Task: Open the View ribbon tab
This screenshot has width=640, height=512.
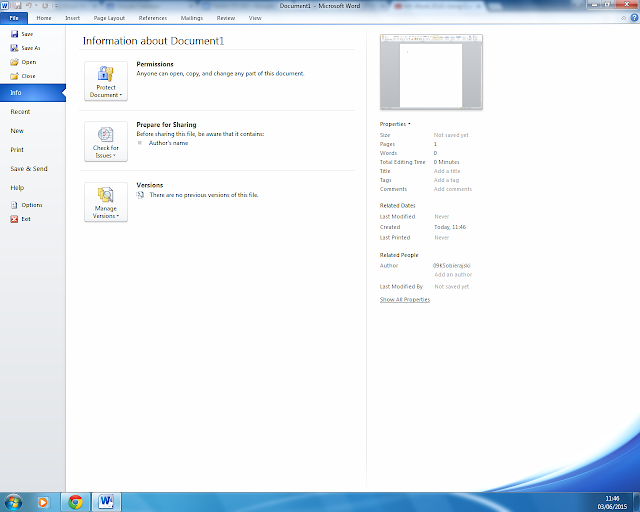Action: (x=255, y=18)
